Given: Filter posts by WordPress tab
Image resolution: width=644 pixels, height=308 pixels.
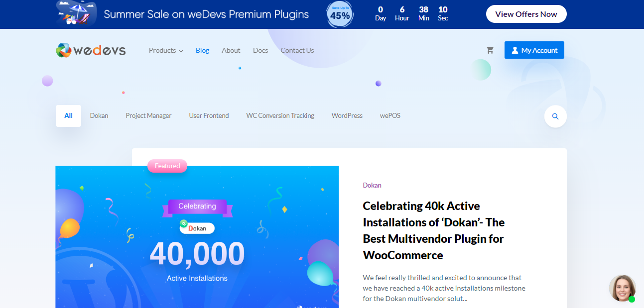Looking at the screenshot, I should [x=347, y=116].
